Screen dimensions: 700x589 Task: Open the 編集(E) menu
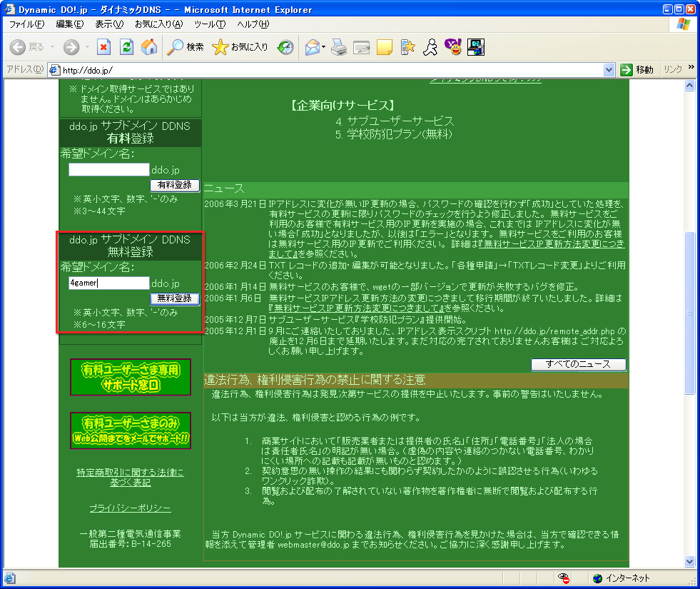pos(70,24)
